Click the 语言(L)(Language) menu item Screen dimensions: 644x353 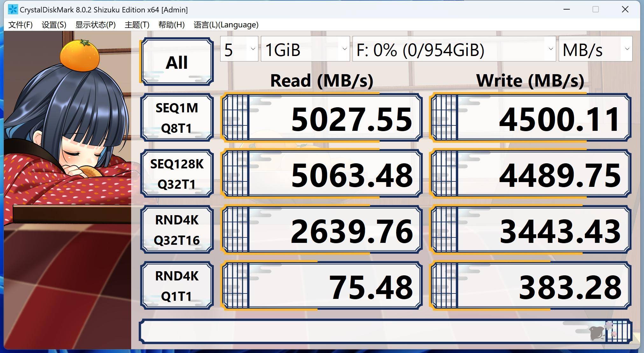(x=227, y=24)
